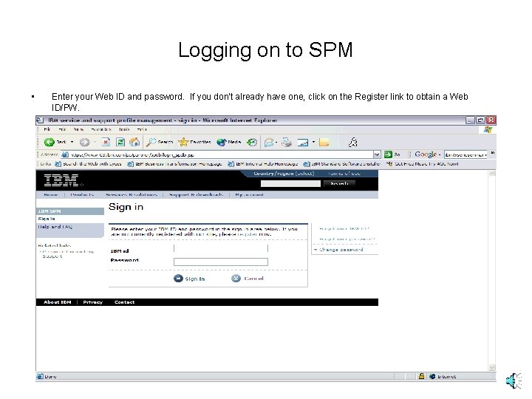The image size is (532, 399).
Task: Click the IBM site search text box
Action: (x=290, y=183)
